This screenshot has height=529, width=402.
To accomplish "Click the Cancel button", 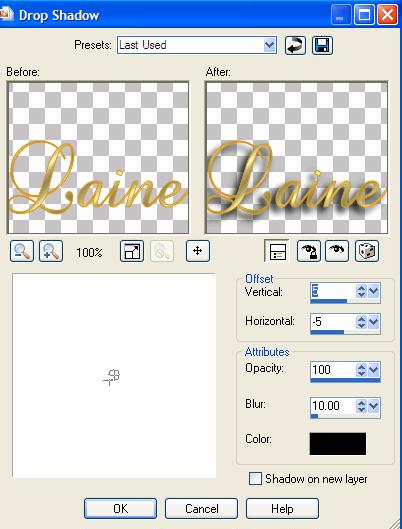I will (x=201, y=508).
